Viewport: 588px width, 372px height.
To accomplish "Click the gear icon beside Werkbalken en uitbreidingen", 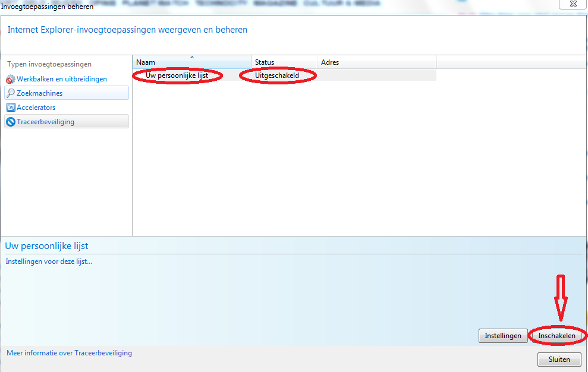I will (10, 79).
